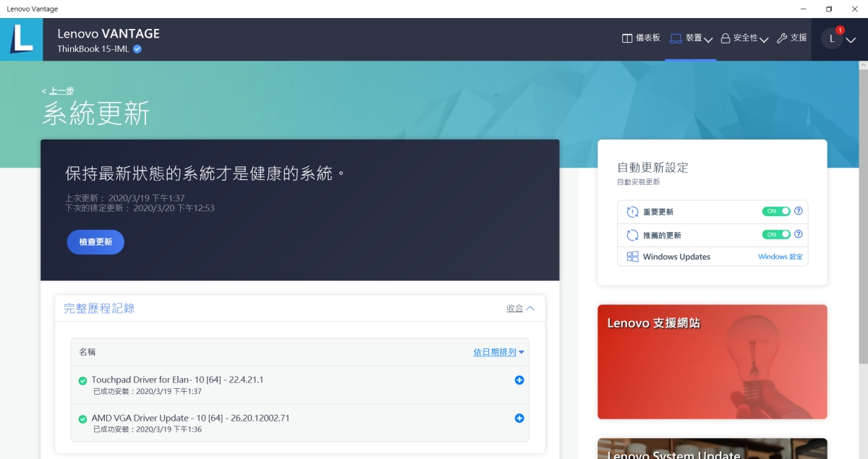Click the refresh icon beside 重要更新
The height and width of the screenshot is (459, 868).
coord(632,212)
